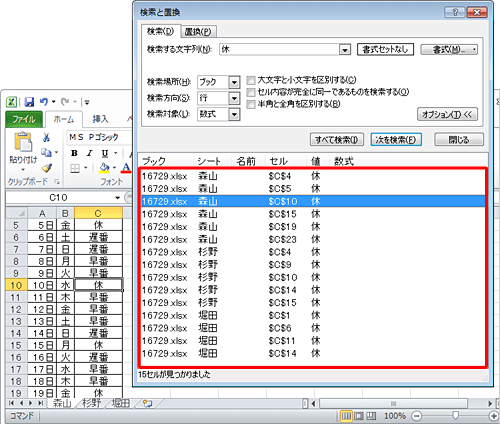Image resolution: width=500 pixels, height=424 pixels.
Task: Open the 書式(M) format button
Action: (x=449, y=50)
